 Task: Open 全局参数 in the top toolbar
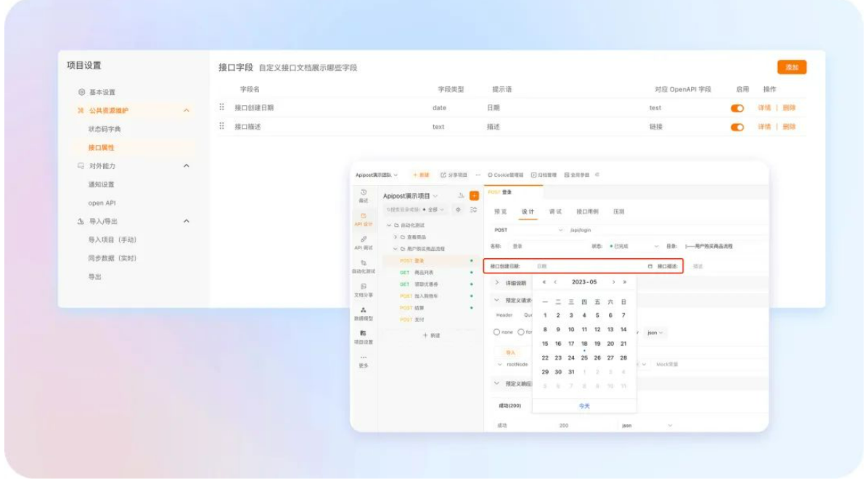[x=577, y=175]
